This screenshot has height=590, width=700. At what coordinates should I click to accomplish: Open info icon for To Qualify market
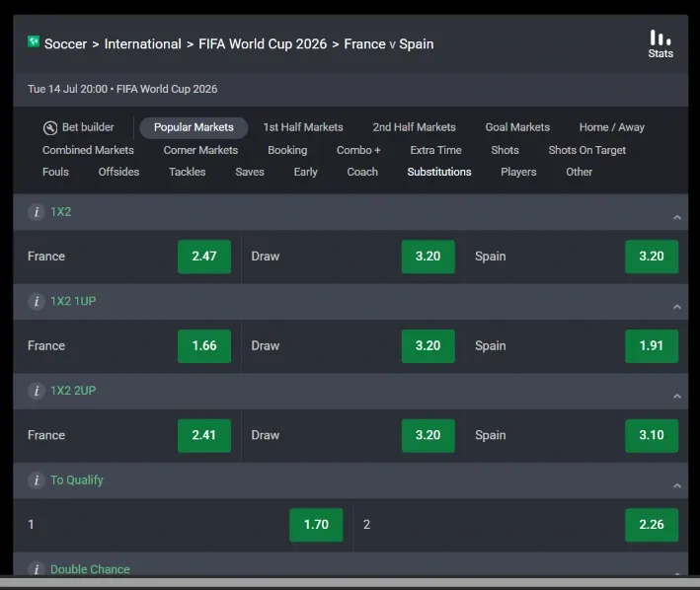click(x=37, y=480)
